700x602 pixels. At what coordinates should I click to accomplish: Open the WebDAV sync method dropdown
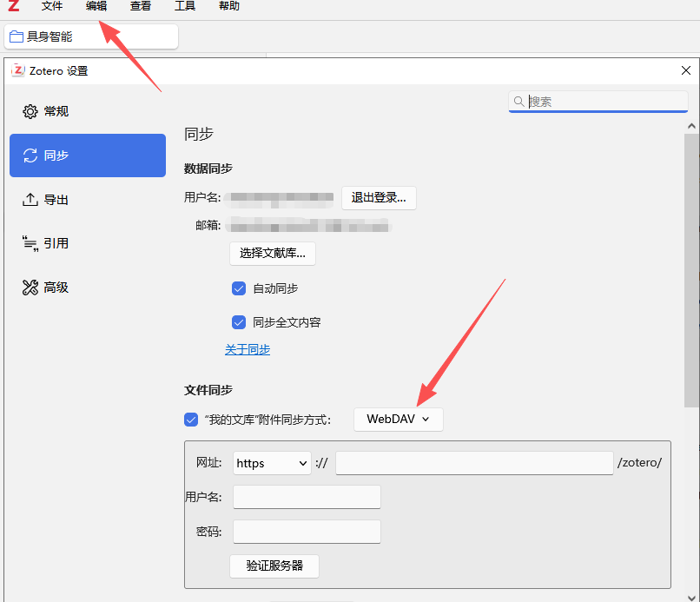coord(399,420)
